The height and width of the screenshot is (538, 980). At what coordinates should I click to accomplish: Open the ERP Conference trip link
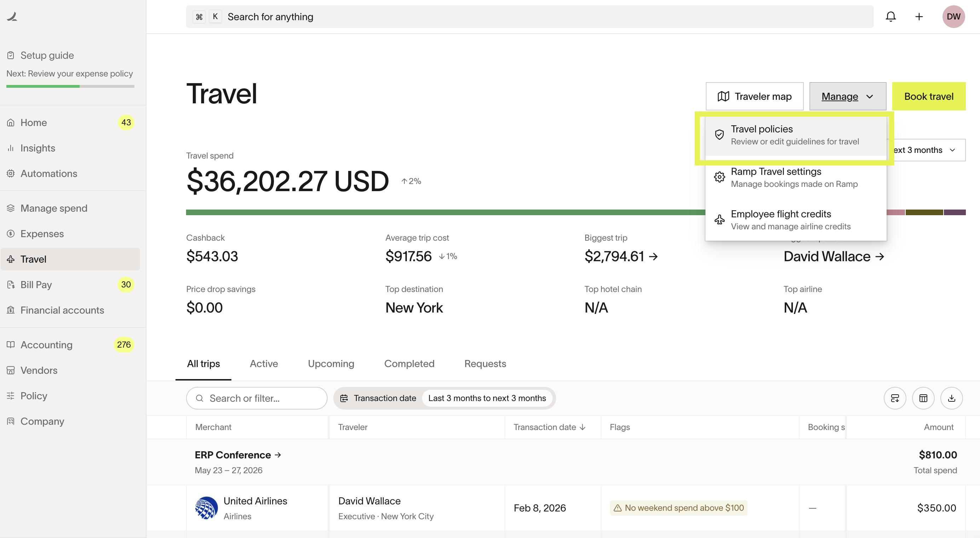point(238,455)
